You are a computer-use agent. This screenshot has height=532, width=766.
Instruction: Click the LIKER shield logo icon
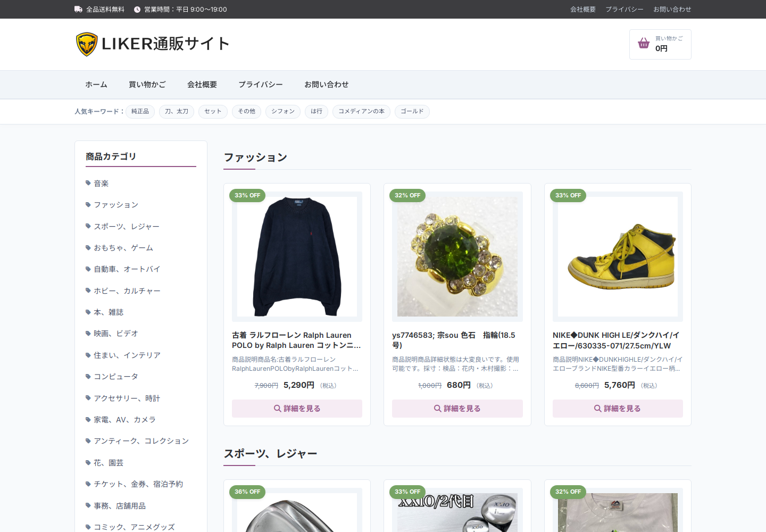coord(87,44)
